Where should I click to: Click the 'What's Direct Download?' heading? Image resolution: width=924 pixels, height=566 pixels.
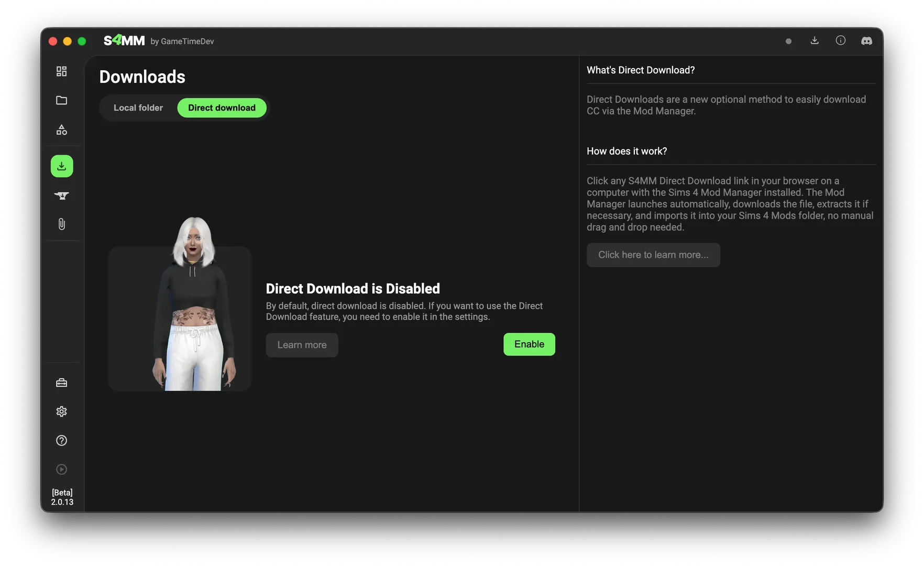point(641,70)
